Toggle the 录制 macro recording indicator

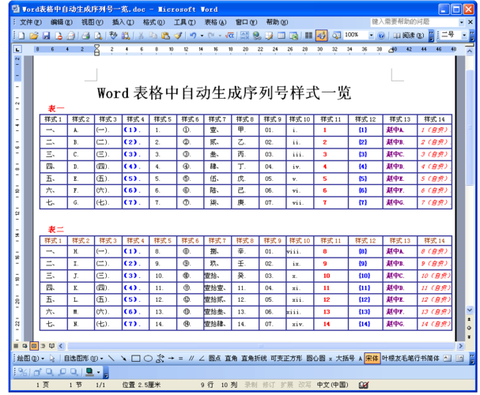tap(250, 385)
